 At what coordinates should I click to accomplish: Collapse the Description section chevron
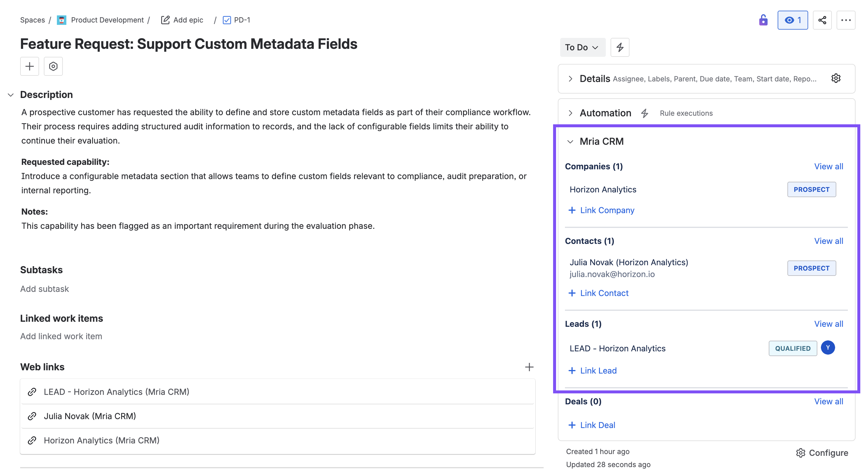pos(11,95)
